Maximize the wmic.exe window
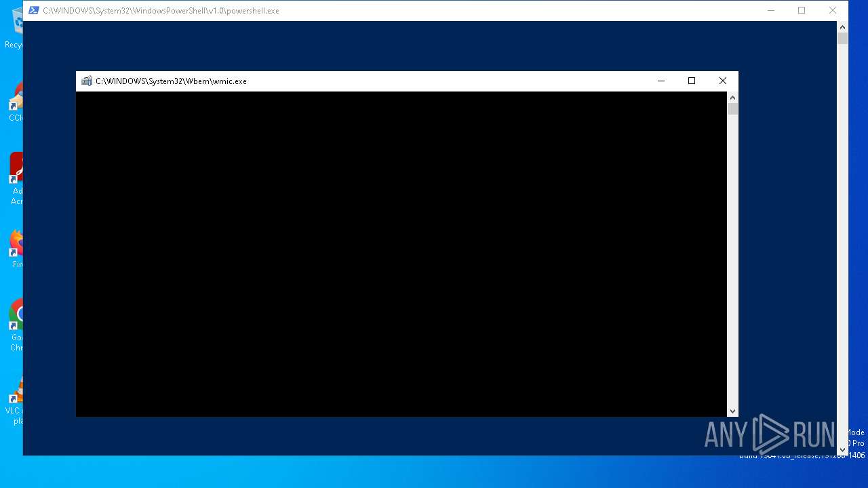The width and height of the screenshot is (868, 488). (692, 81)
